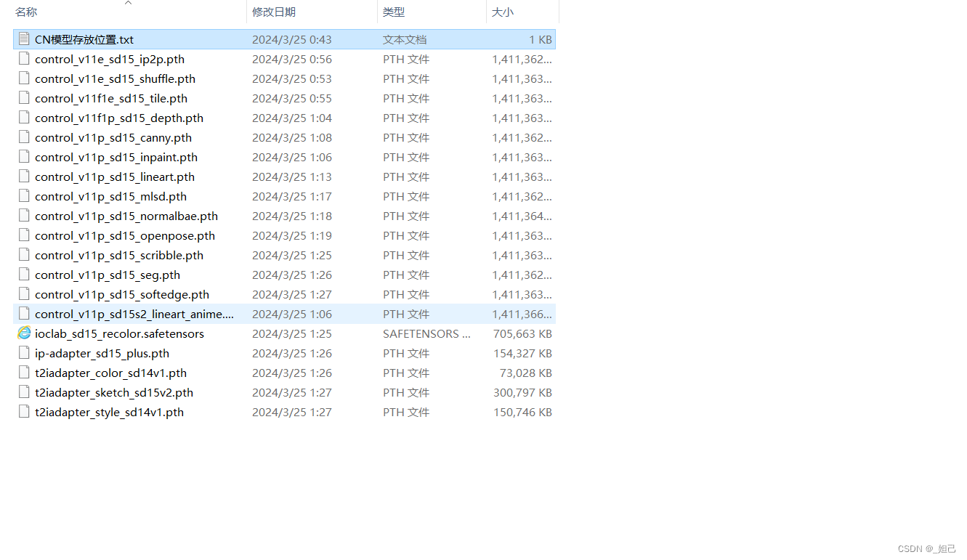
Task: Click the 2024/3/25 0:56 modified date
Action: [x=292, y=59]
